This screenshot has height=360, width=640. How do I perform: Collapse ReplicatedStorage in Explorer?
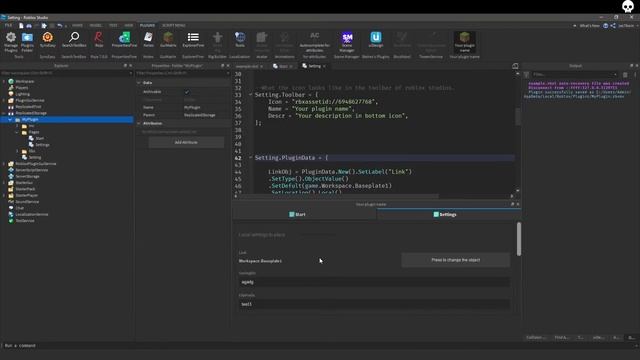(4, 113)
